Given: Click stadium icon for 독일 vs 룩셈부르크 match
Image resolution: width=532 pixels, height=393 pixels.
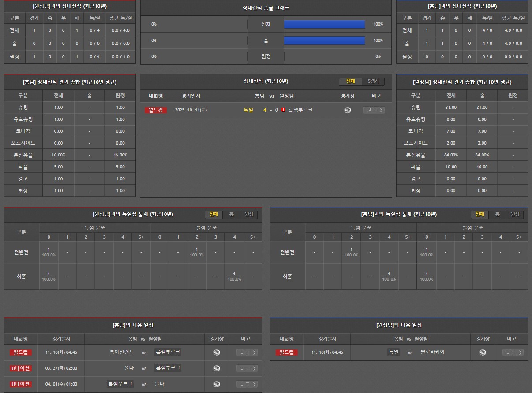Looking at the screenshot, I should pyautogui.click(x=347, y=110).
